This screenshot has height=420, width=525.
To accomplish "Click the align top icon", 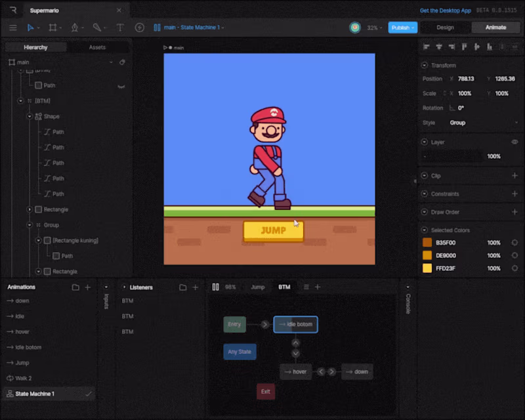I will coord(464,47).
